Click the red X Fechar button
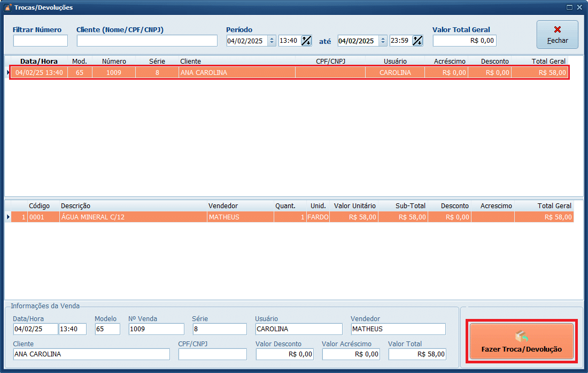 point(557,34)
